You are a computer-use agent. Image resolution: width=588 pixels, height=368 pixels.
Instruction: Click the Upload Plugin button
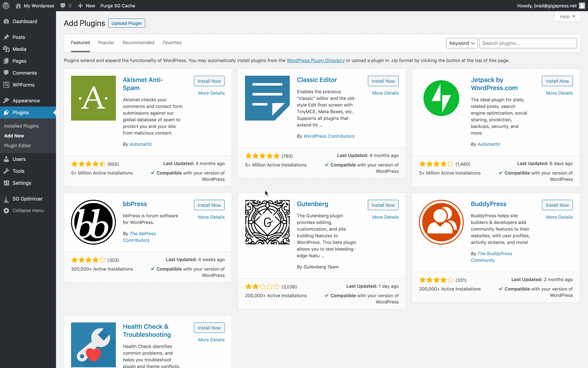[127, 23]
